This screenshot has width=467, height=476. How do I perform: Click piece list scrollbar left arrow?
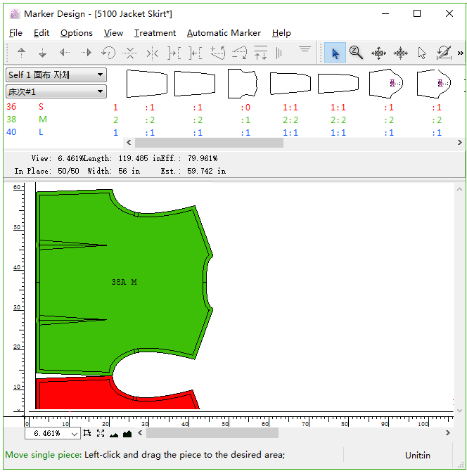pos(129,142)
